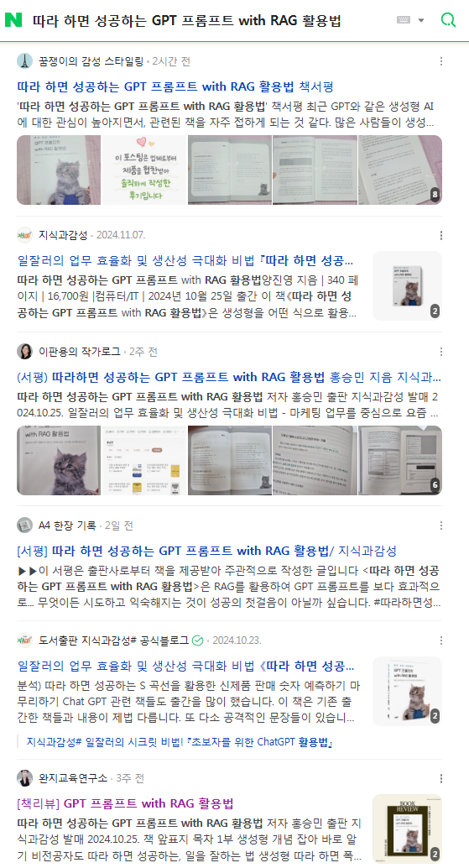Open the [책리뷰] GPT 프롬프트 with RAG 활용법 link
Image resolution: width=469 pixels, height=868 pixels.
point(125,803)
